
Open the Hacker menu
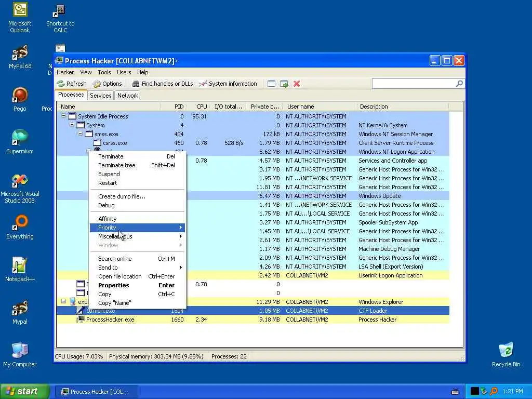point(65,72)
